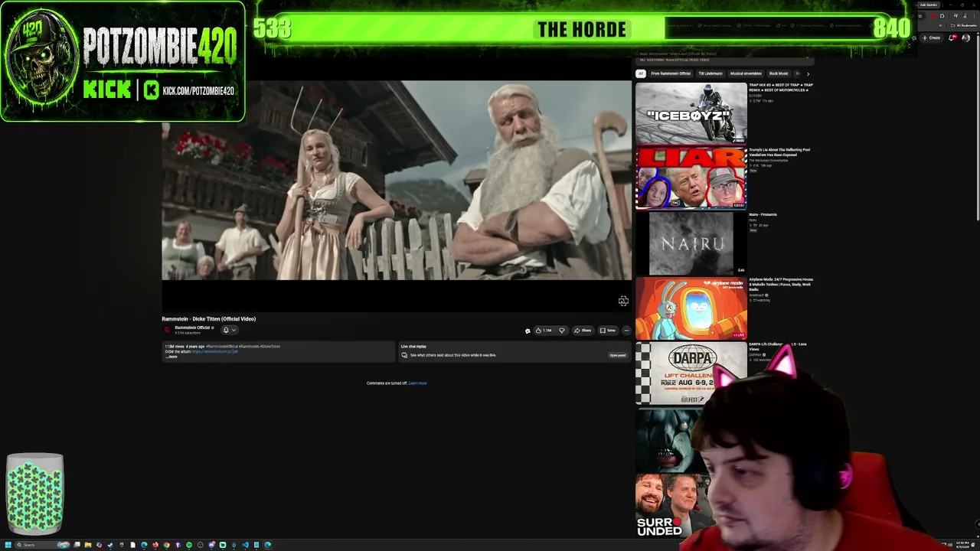Open the live chat replay panel
Viewport: 980px width, 551px height.
617,355
